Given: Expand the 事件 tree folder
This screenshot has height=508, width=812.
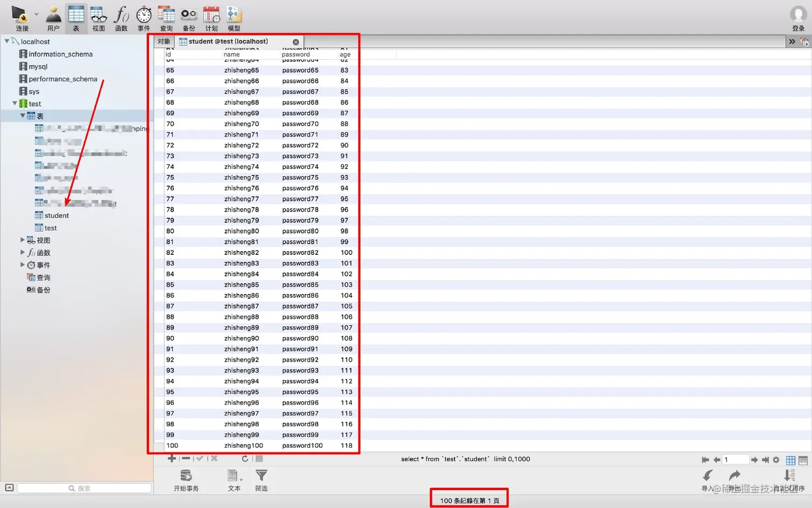Looking at the screenshot, I should [23, 264].
